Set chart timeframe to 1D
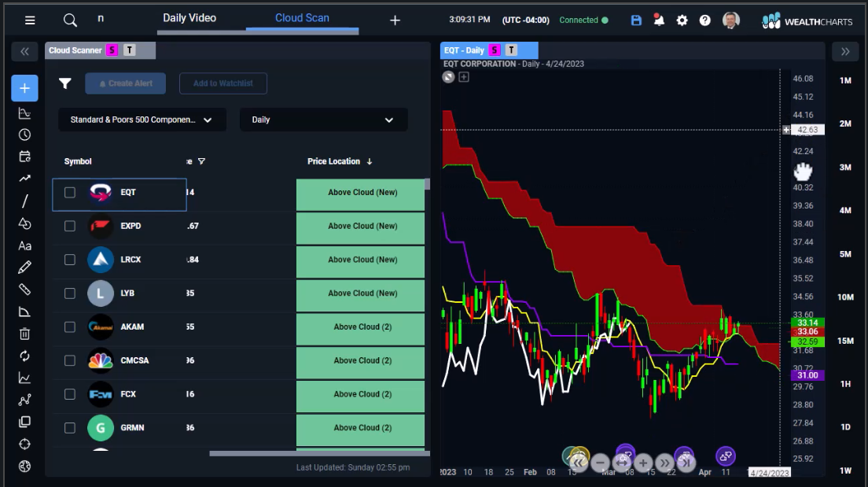868x487 pixels. [845, 426]
